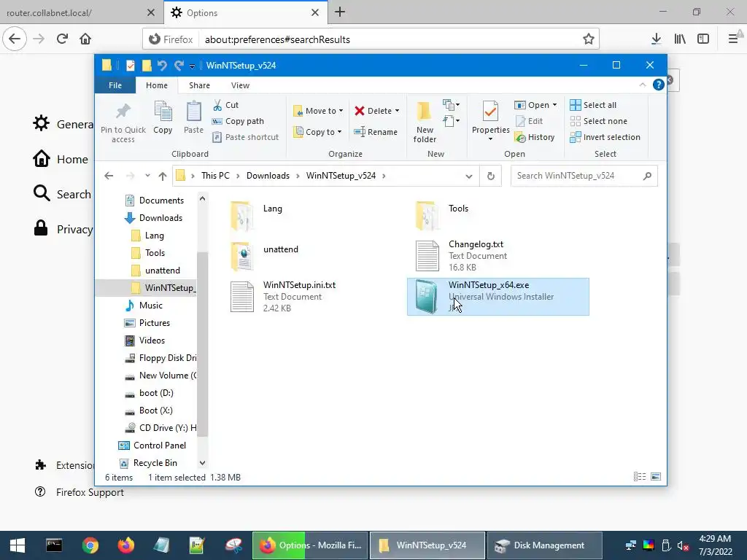Go up one folder level
The width and height of the screenshot is (747, 560).
pos(163,176)
